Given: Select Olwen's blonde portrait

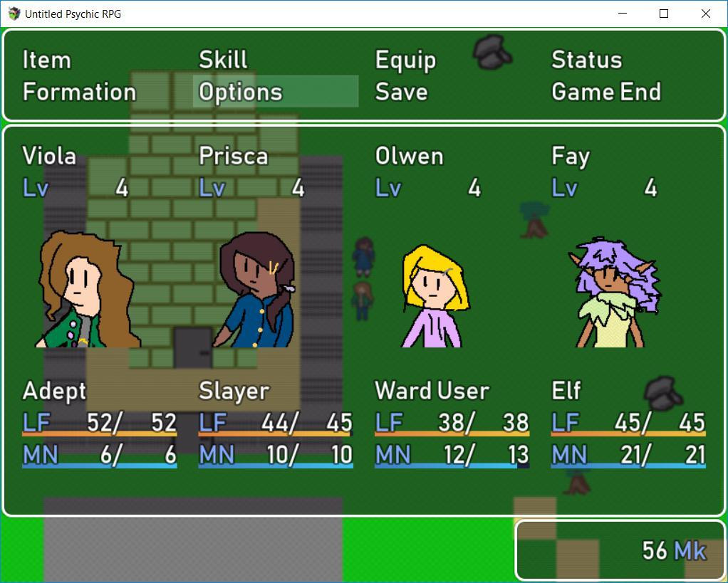Looking at the screenshot, I should pos(435,296).
